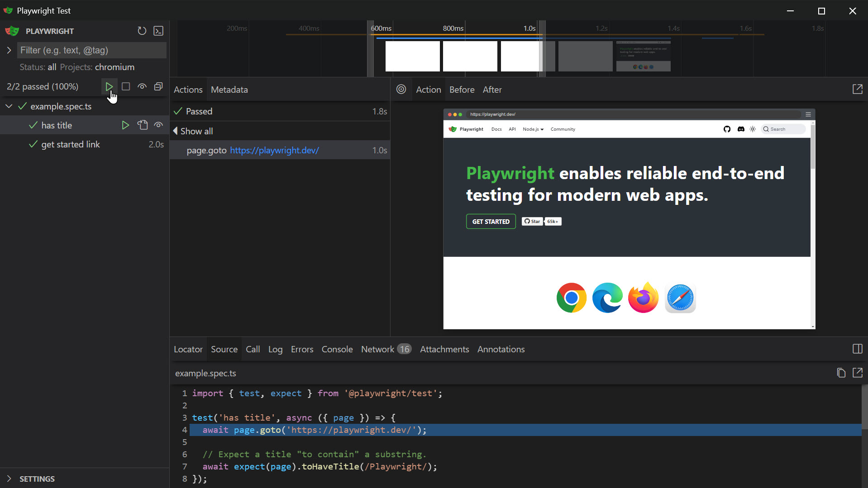This screenshot has width=868, height=488.
Task: Open the Call tab
Action: pyautogui.click(x=253, y=349)
